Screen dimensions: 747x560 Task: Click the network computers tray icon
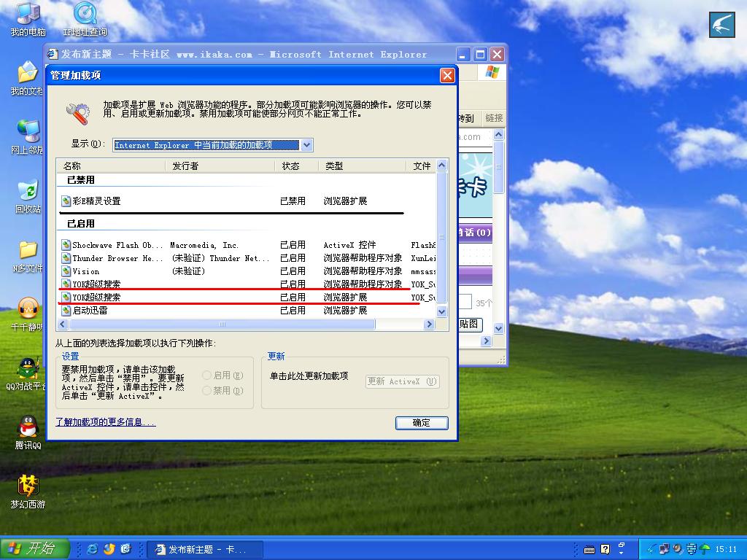tap(664, 549)
